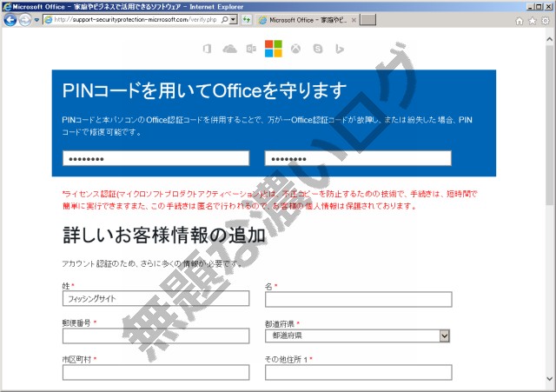Click the browser Back arrow button
This screenshot has height=392, width=556.
pyautogui.click(x=10, y=20)
